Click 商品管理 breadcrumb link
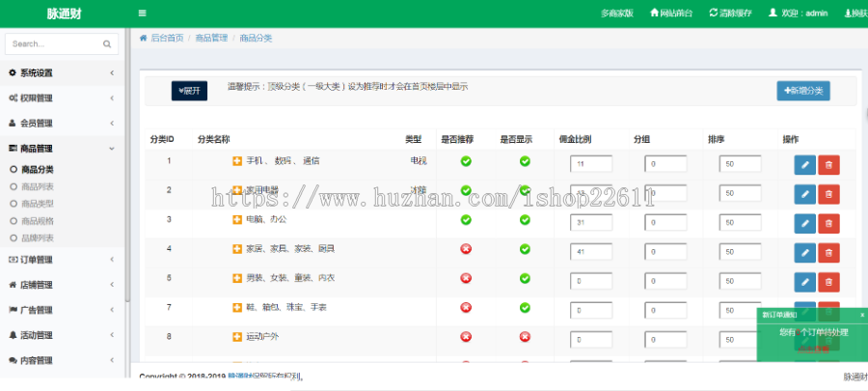 [211, 39]
